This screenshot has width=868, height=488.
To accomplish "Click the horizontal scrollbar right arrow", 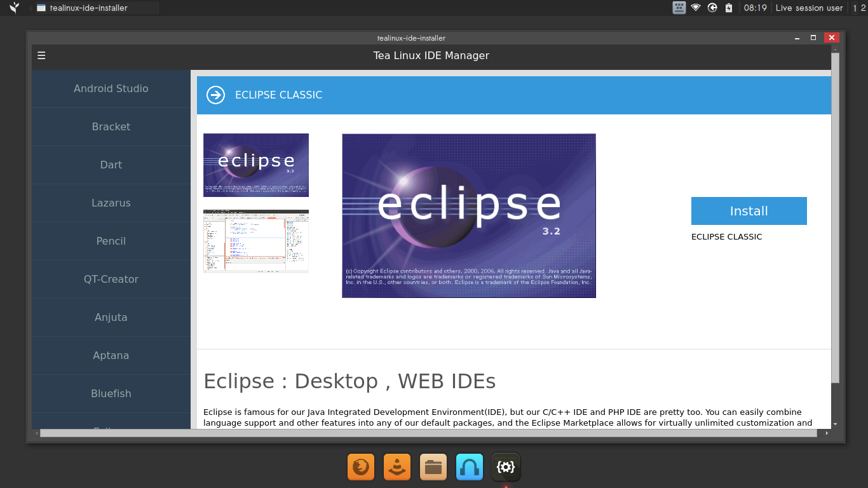I will 827,433.
